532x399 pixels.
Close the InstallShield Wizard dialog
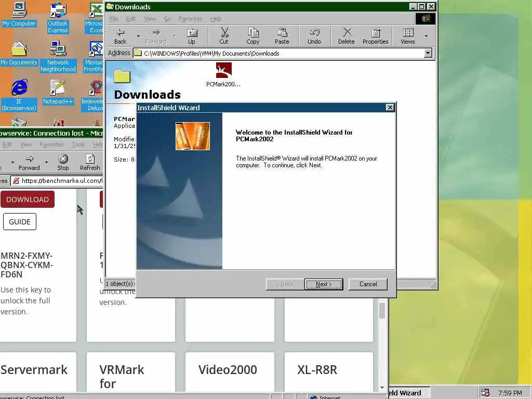click(390, 108)
